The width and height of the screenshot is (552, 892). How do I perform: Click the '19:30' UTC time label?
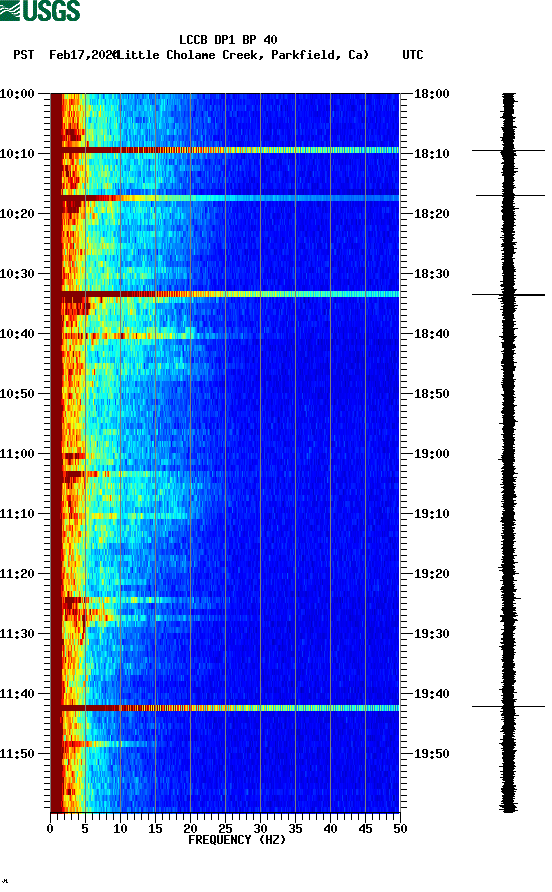tap(431, 634)
